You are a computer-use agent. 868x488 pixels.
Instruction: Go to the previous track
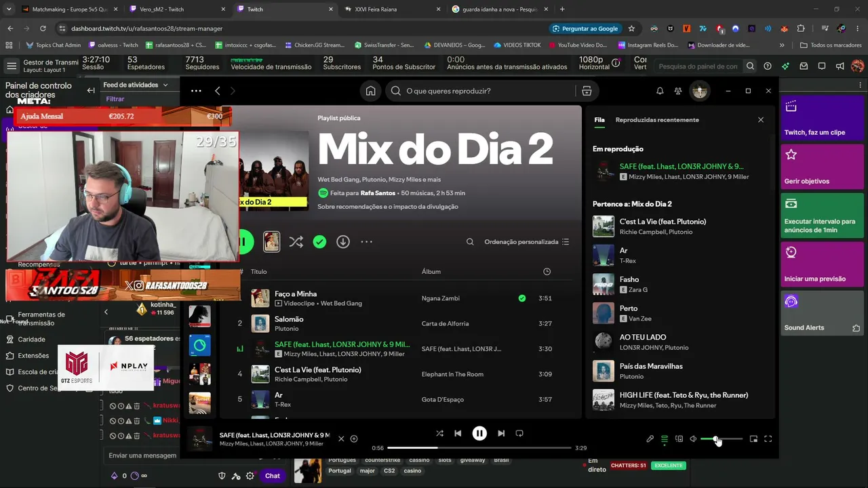click(x=458, y=433)
